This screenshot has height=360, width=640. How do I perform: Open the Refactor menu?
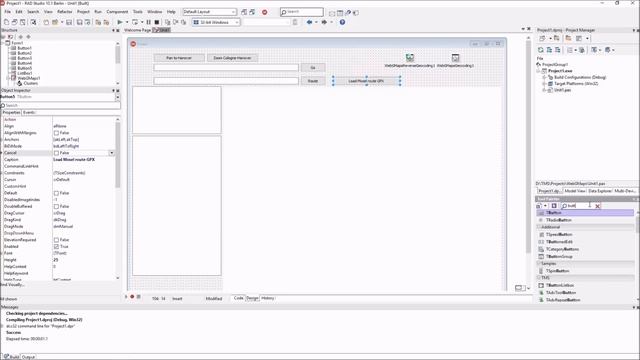64,12
